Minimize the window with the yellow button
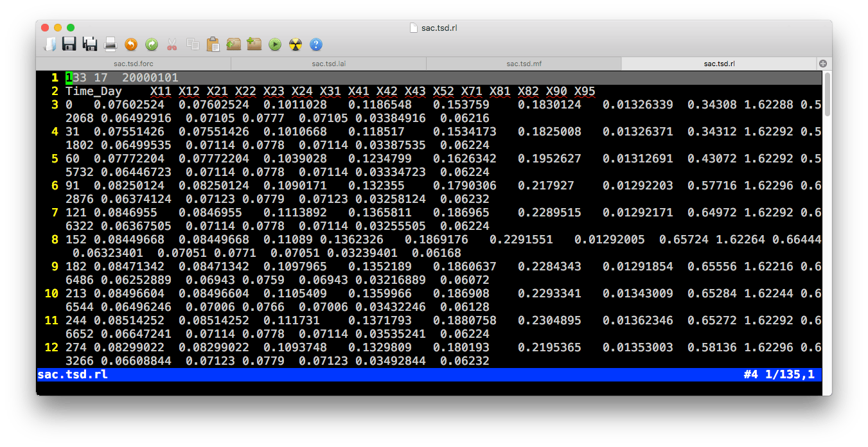Image resolution: width=868 pixels, height=447 pixels. coord(58,28)
